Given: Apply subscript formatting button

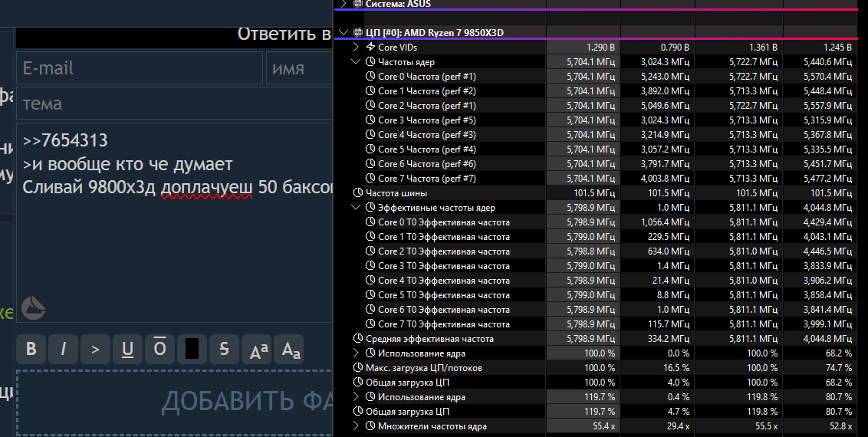Looking at the screenshot, I should coord(291,349).
